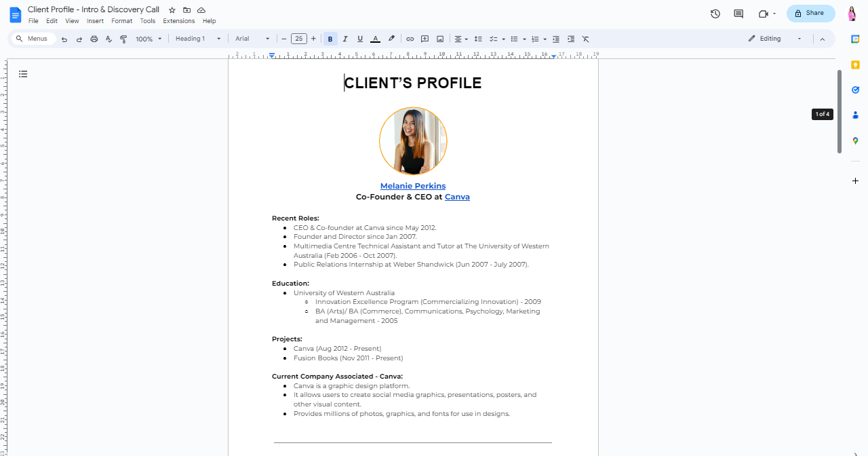Screen dimensions: 868x456
Task: Click the Numbered list icon
Action: (x=535, y=39)
